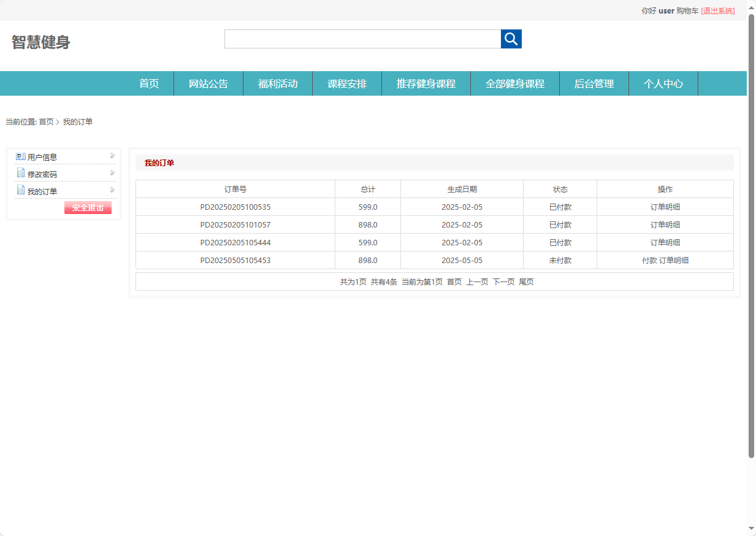Expand the 用户信息 sidebar item via its chevron
Screen dimensions: 756x536
(112, 156)
